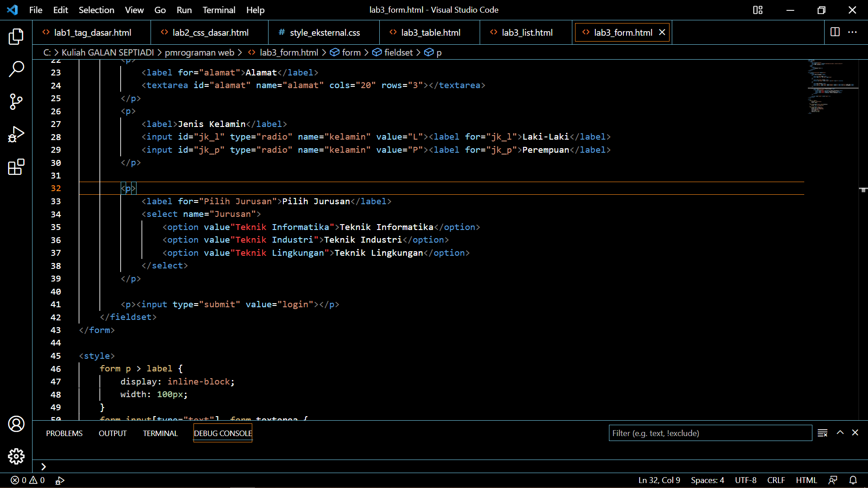Toggle the filter options icon beside the filter box
868x488 pixels.
822,433
